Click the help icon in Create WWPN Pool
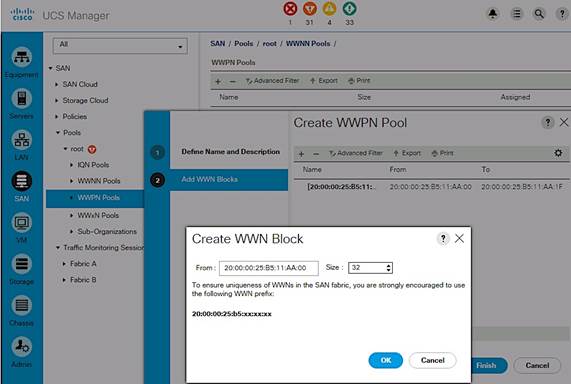571x384 pixels. coord(547,123)
